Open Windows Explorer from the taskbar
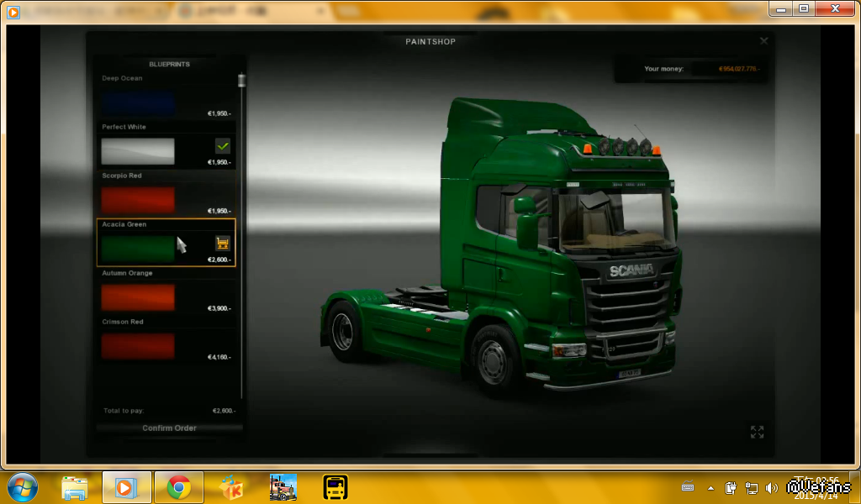Image resolution: width=861 pixels, height=504 pixels. (x=75, y=487)
